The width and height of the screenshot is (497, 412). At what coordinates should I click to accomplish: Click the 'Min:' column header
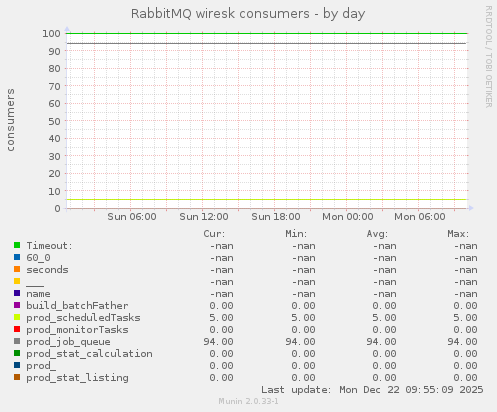(x=296, y=234)
